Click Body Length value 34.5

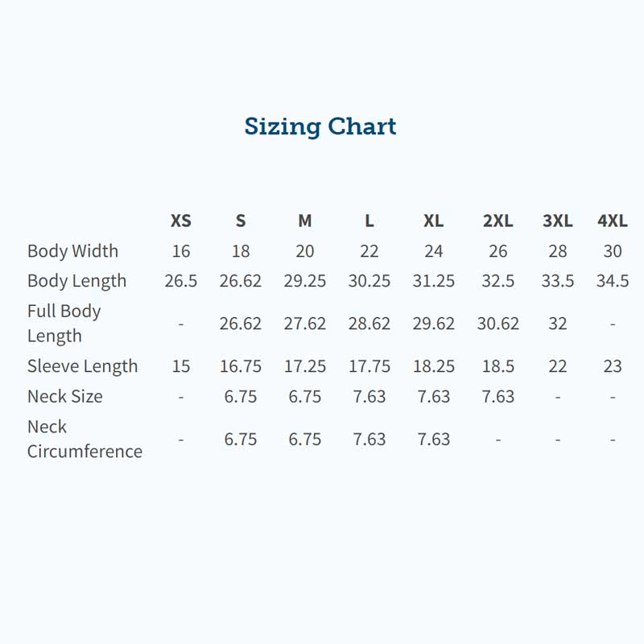pos(613,281)
